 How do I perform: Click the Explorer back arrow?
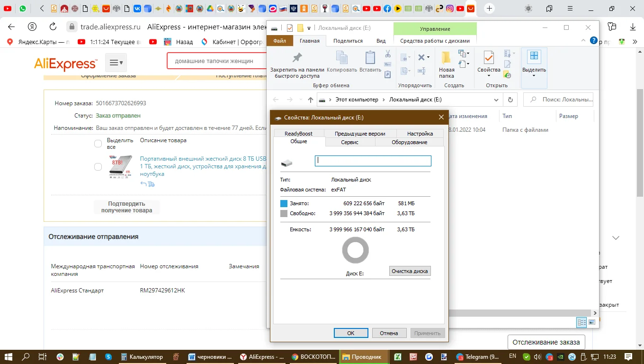click(x=276, y=100)
